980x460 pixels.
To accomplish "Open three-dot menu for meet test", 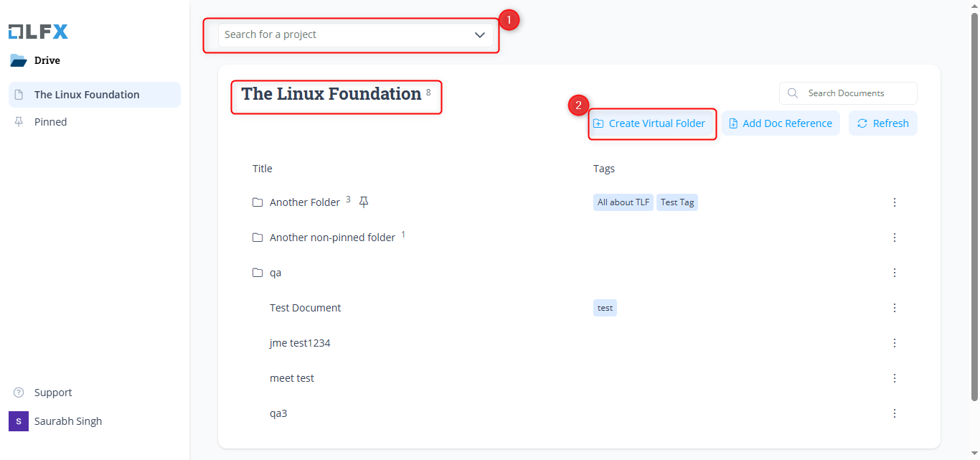I will pyautogui.click(x=895, y=378).
